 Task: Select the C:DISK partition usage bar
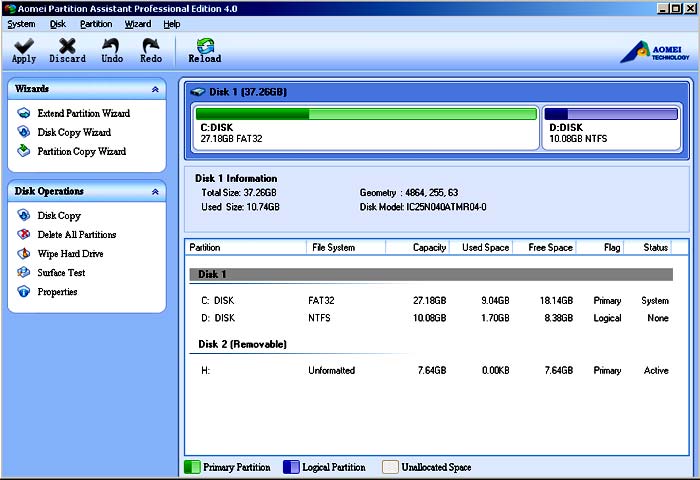pos(366,114)
